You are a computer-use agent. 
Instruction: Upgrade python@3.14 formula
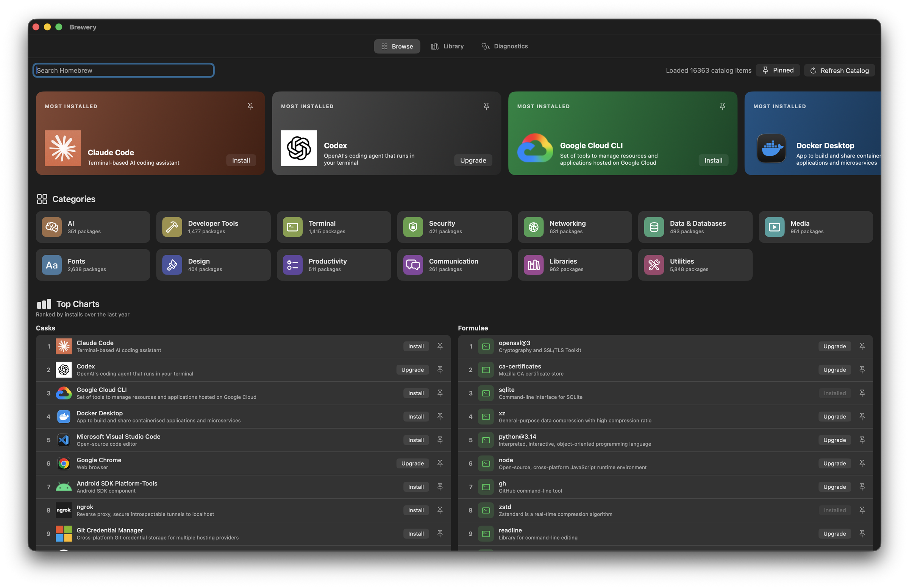click(x=834, y=440)
